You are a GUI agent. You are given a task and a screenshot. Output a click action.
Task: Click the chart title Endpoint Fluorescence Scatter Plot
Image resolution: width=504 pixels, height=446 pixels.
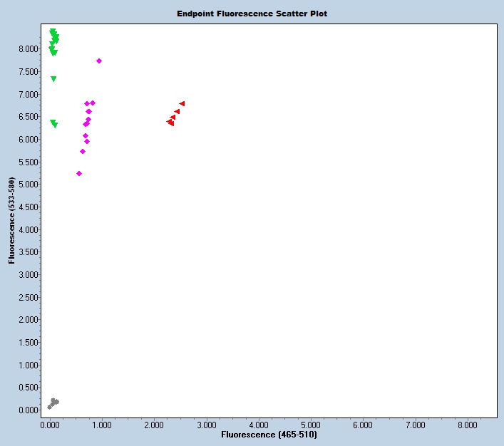(252, 14)
